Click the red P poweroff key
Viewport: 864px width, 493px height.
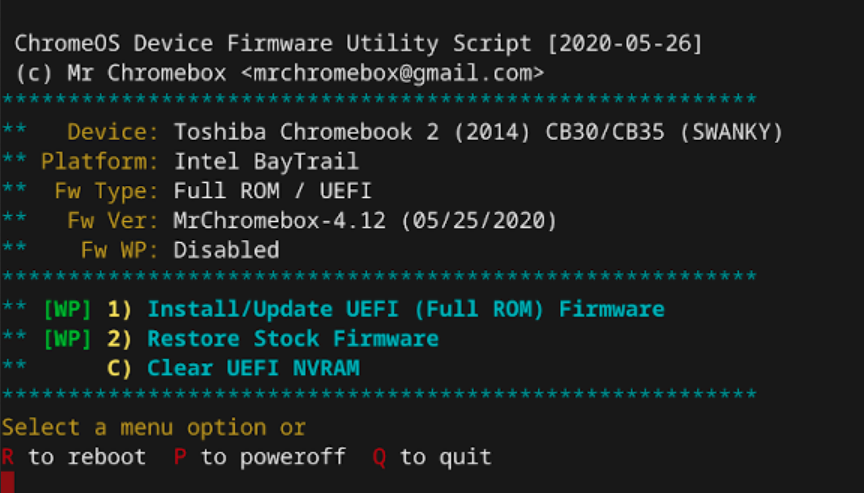[x=180, y=457]
